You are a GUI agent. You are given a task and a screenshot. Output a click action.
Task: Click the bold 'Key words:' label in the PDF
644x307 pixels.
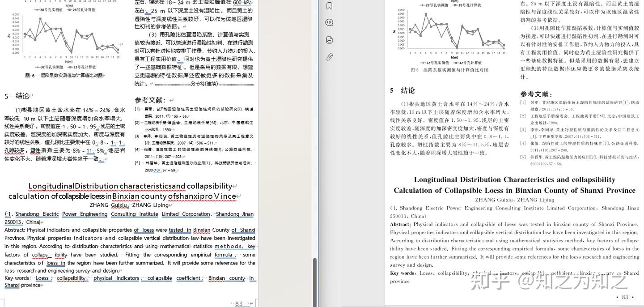402,273
